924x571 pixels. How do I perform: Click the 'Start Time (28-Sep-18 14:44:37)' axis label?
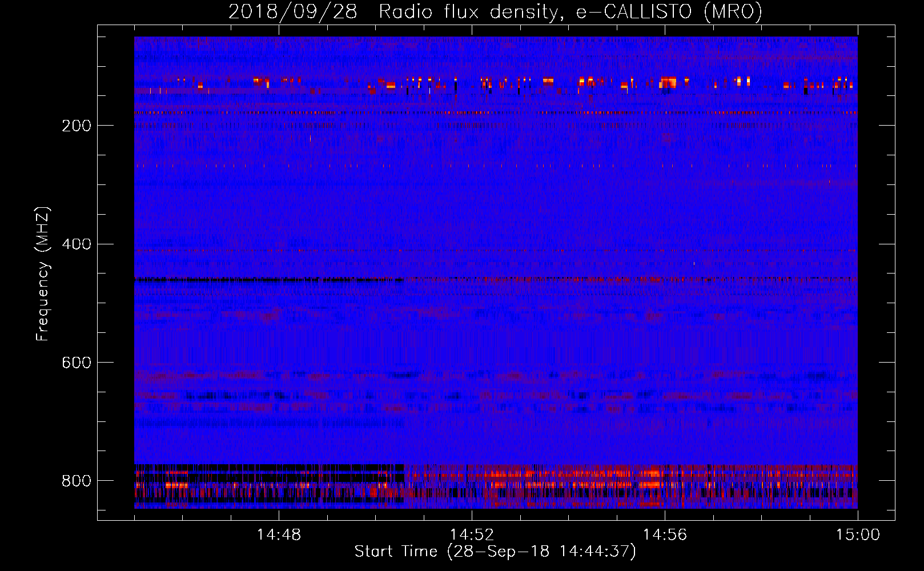tap(495, 552)
